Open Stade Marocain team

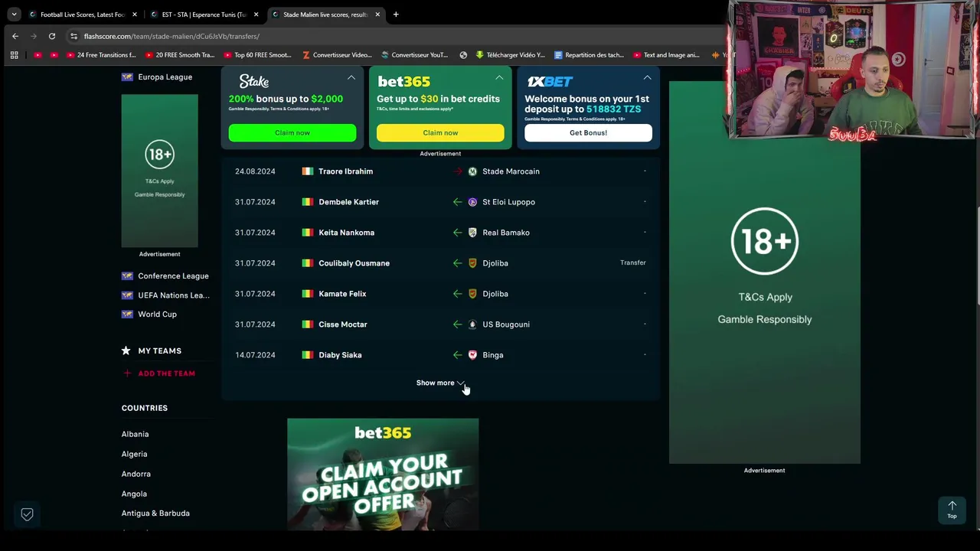(511, 171)
